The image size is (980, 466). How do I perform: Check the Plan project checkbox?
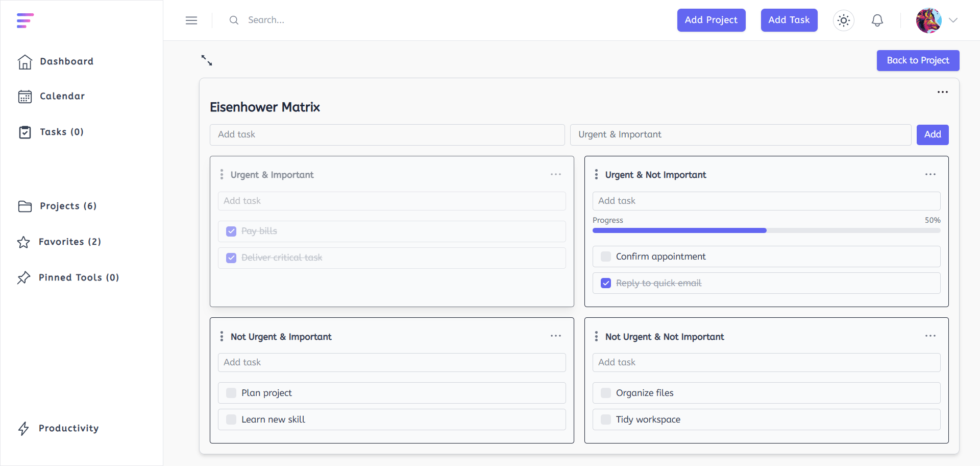click(231, 393)
